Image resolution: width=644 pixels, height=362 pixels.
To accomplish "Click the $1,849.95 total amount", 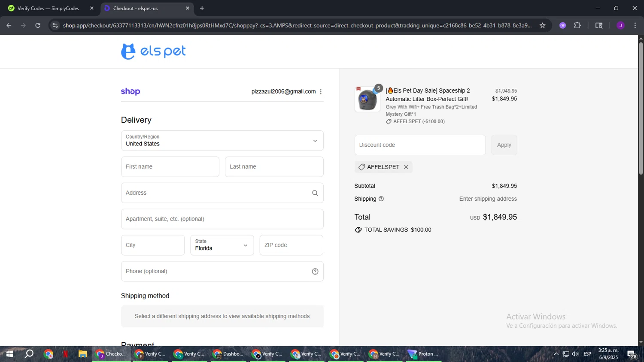I will click(x=500, y=217).
